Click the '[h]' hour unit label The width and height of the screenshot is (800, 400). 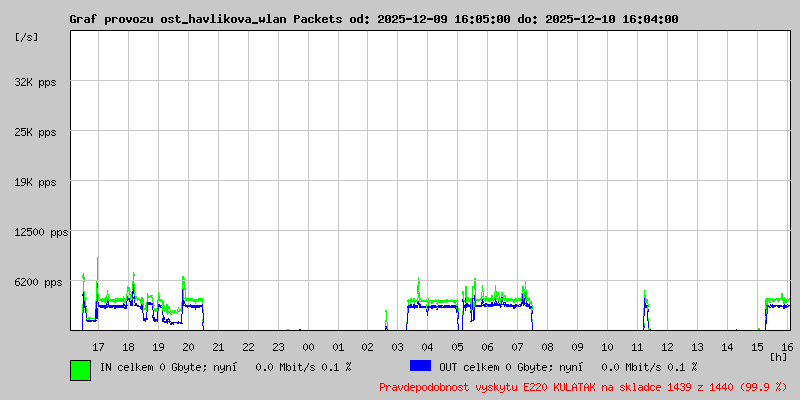pyautogui.click(x=778, y=356)
